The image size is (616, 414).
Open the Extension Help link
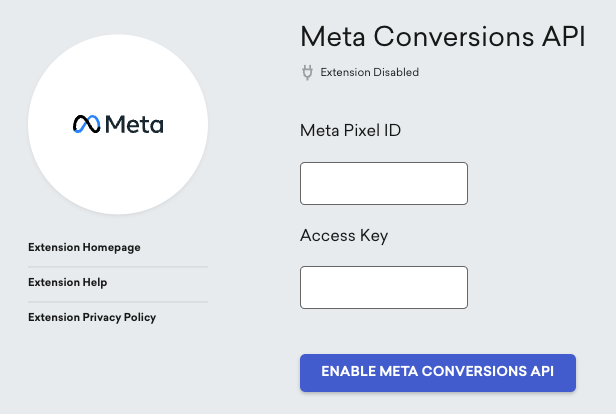[x=68, y=282]
